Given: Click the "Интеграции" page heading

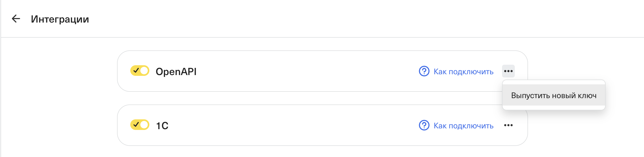Looking at the screenshot, I should [60, 19].
